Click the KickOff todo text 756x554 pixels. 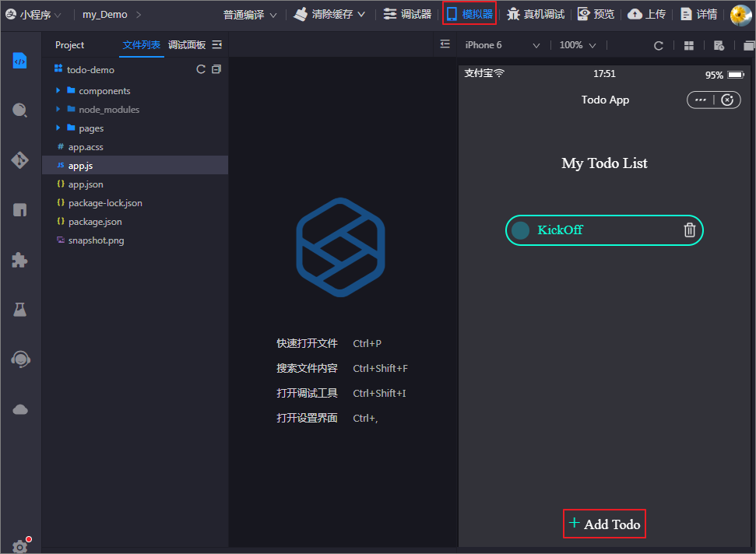[560, 230]
